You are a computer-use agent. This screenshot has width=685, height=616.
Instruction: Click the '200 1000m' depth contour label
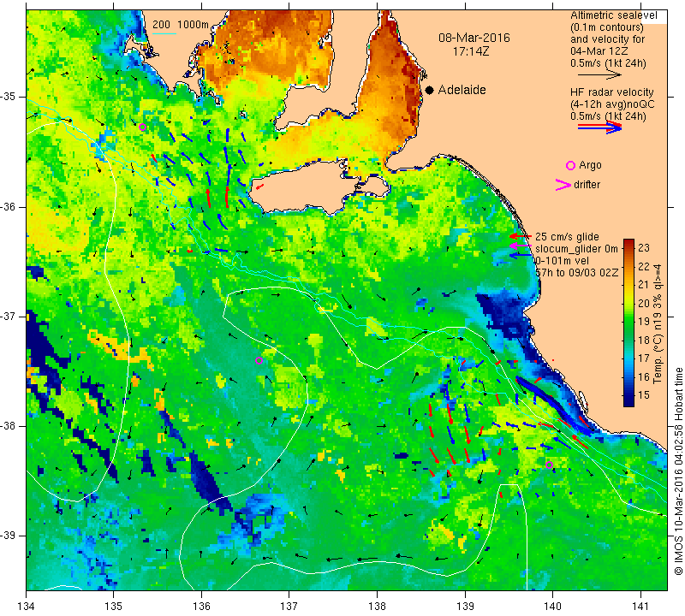[181, 25]
